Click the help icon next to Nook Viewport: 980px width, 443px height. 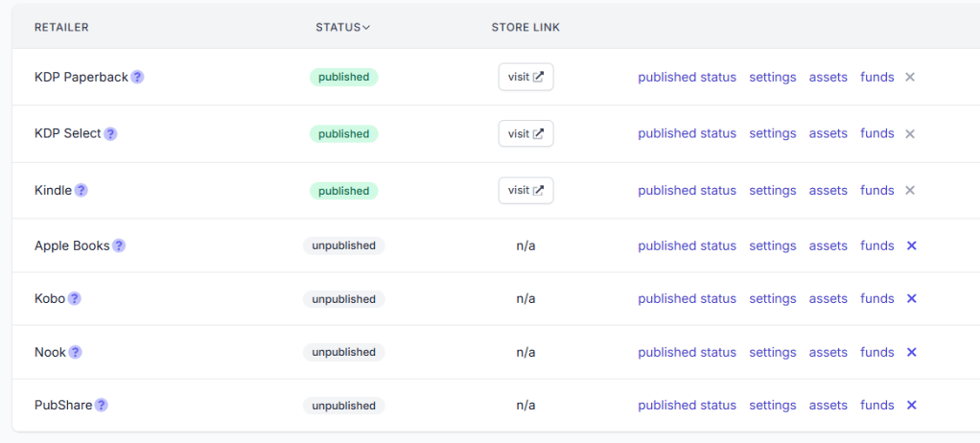click(76, 352)
